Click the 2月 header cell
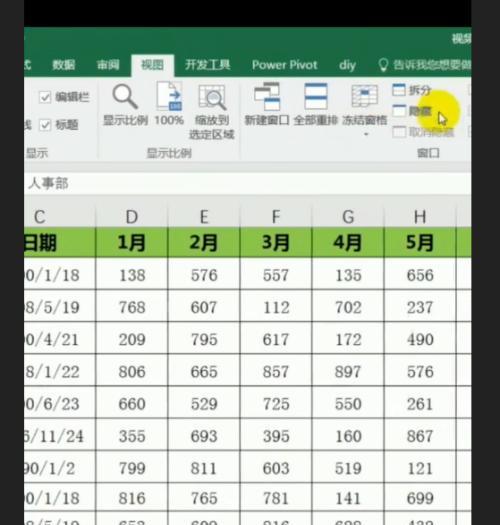 tap(204, 243)
